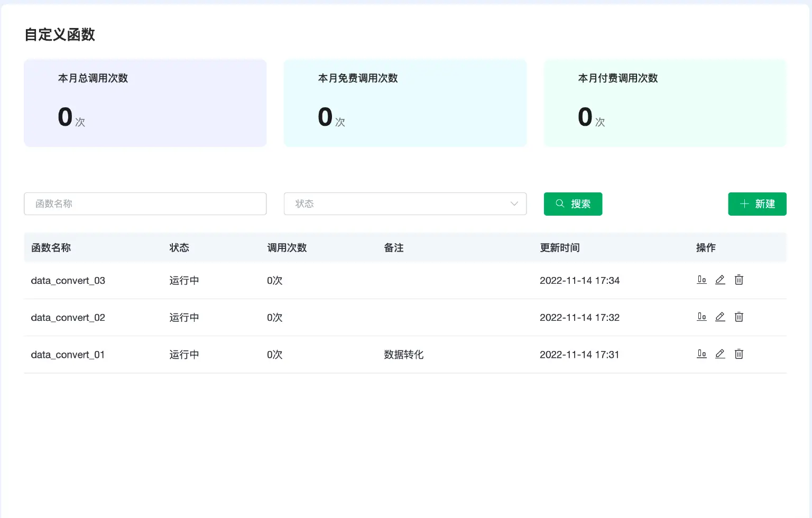Focus the 函数名称 search input field

[x=145, y=203]
